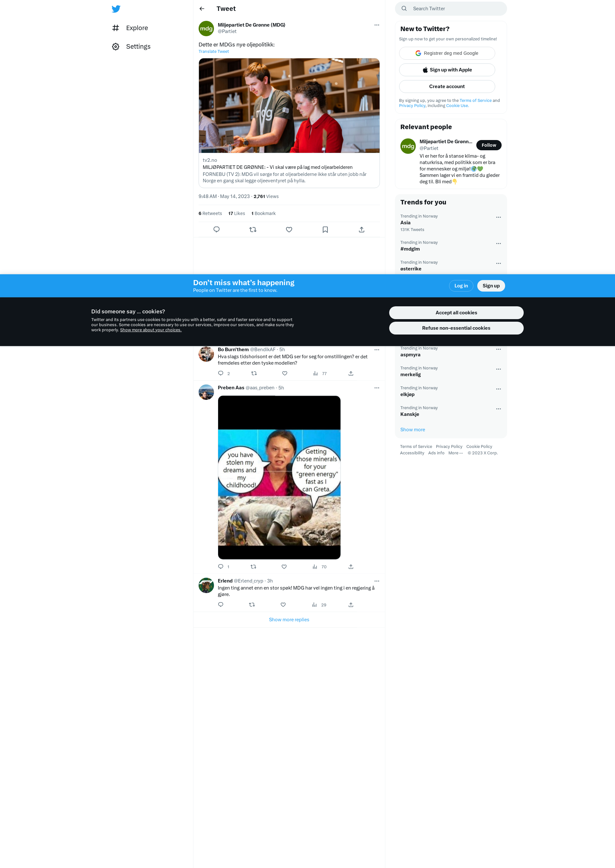
Task: Click the MDG avatar on the main tweet
Action: (206, 29)
